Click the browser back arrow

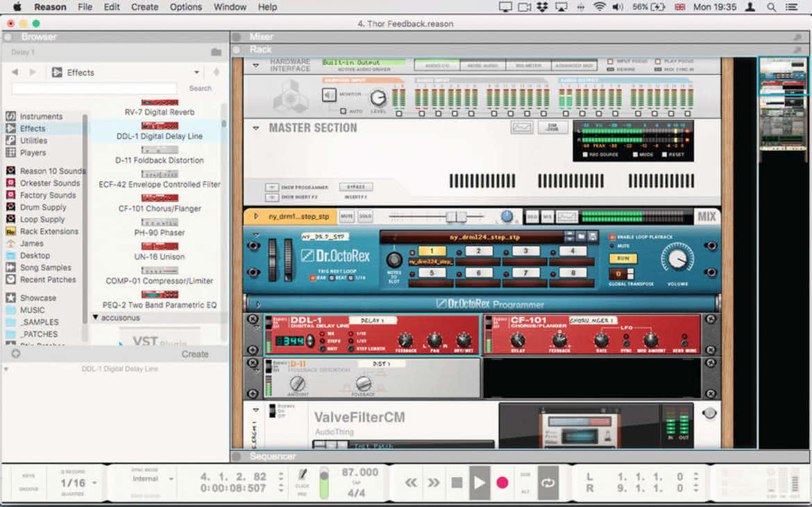[x=15, y=72]
